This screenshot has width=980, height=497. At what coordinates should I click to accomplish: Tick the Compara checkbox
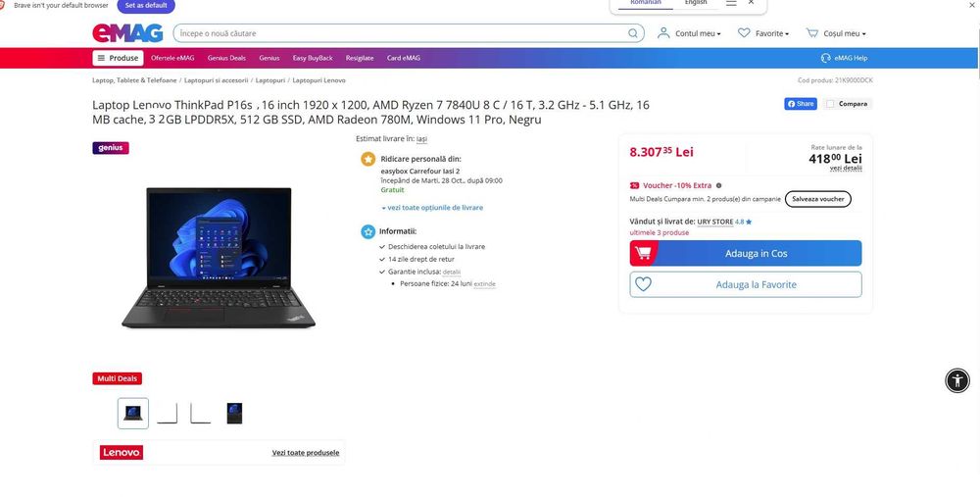pyautogui.click(x=830, y=104)
